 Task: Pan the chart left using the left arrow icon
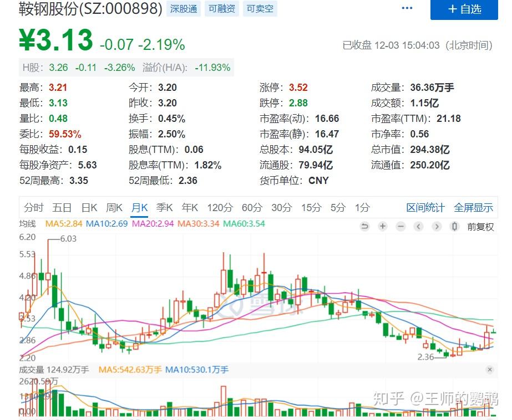[418, 227]
